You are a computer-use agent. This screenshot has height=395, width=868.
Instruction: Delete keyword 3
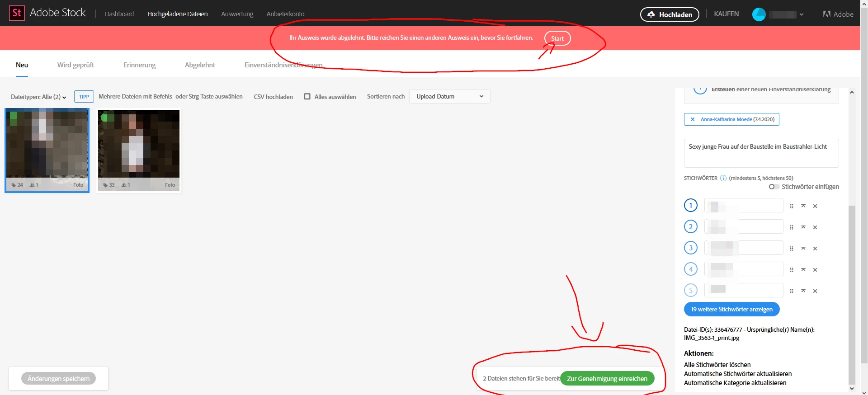click(x=815, y=249)
